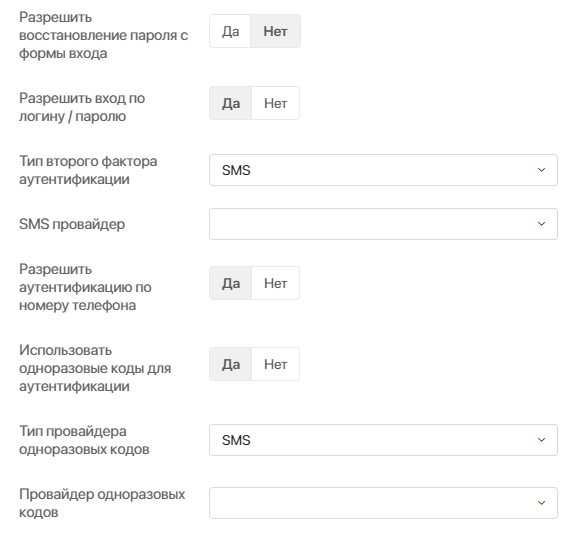Viewport: 568px width, 534px height.
Task: Select "Да" for password recovery from login form
Action: 230,31
